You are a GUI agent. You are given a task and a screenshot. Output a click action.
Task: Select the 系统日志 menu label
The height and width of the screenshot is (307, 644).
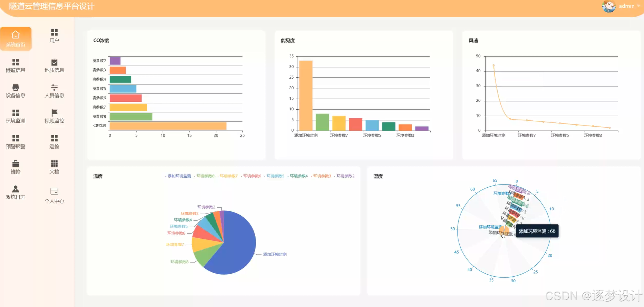tap(16, 197)
